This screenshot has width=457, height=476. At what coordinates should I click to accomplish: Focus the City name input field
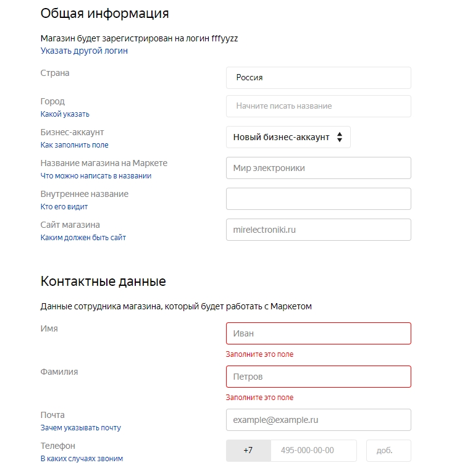318,106
